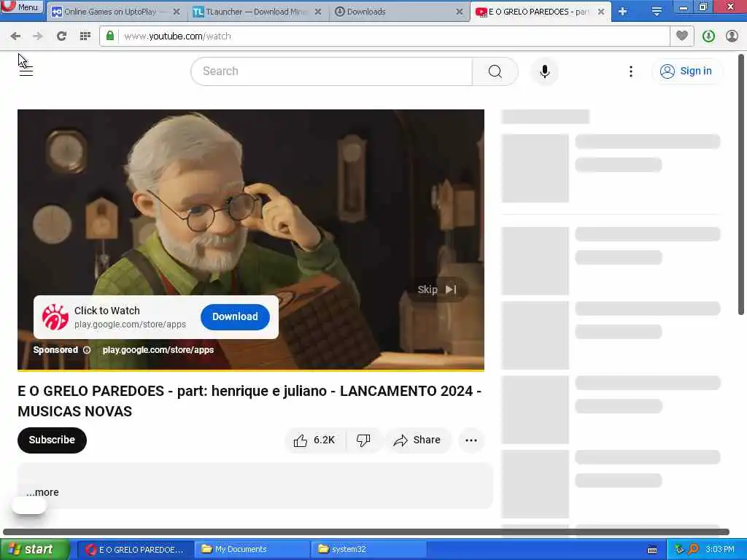Click the green padlock security icon

110,36
